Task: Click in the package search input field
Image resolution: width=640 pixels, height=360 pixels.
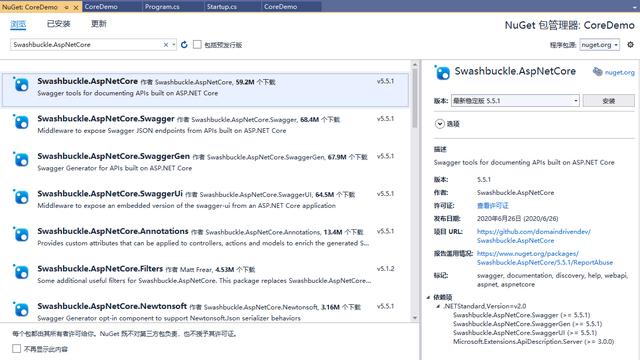Action: [x=86, y=44]
